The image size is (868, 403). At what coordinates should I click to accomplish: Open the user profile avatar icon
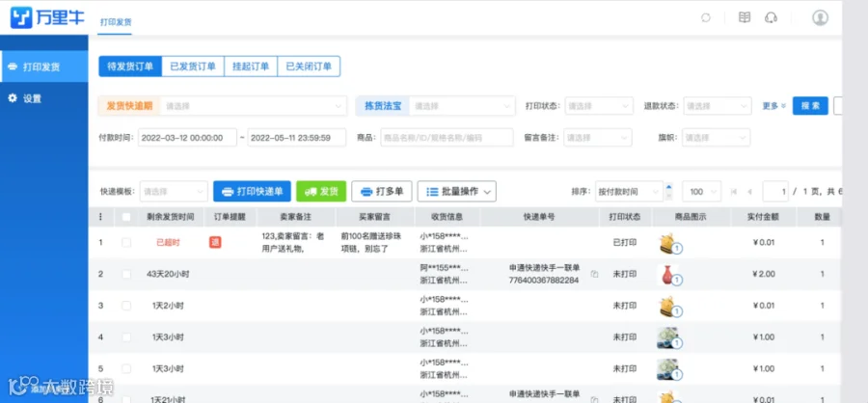tap(820, 17)
